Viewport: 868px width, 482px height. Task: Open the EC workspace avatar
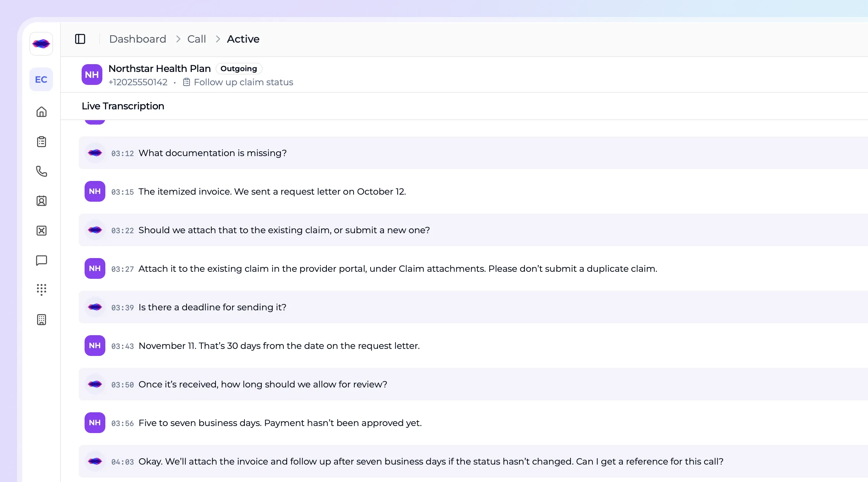click(x=41, y=79)
